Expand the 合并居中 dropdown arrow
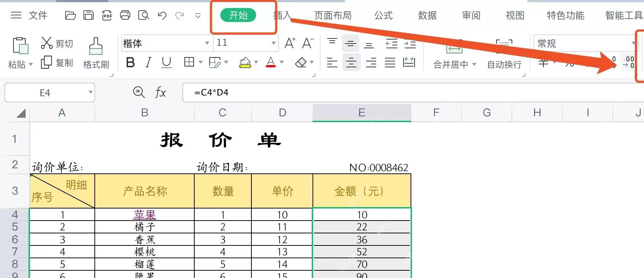The height and width of the screenshot is (278, 644). point(474,64)
